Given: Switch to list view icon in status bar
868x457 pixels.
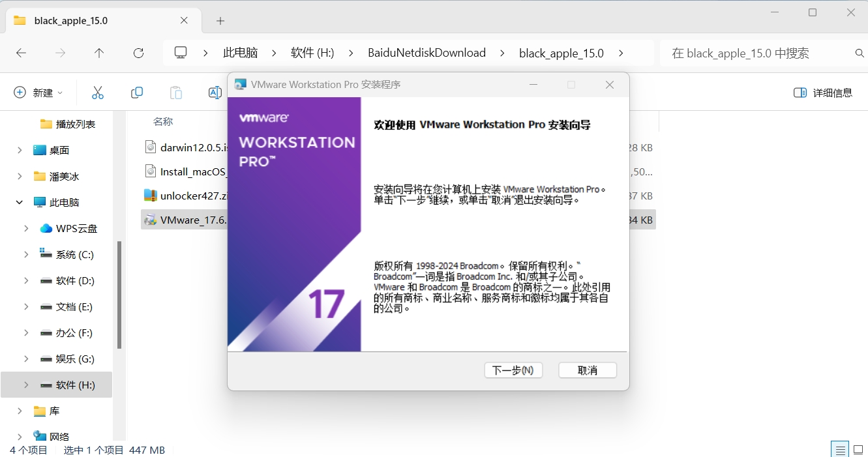Looking at the screenshot, I should 841,449.
